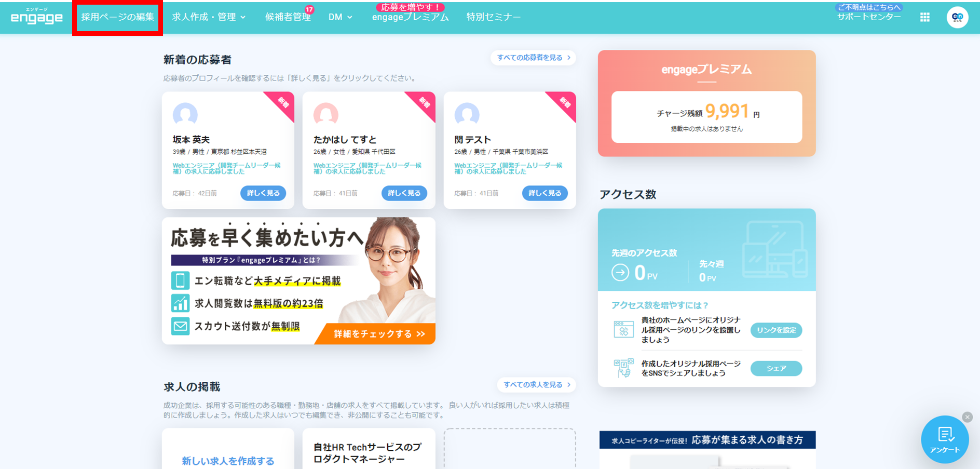Screen dimensions: 980x469
Task: Expand the 求人作成・管理 dropdown
Action: tap(209, 17)
